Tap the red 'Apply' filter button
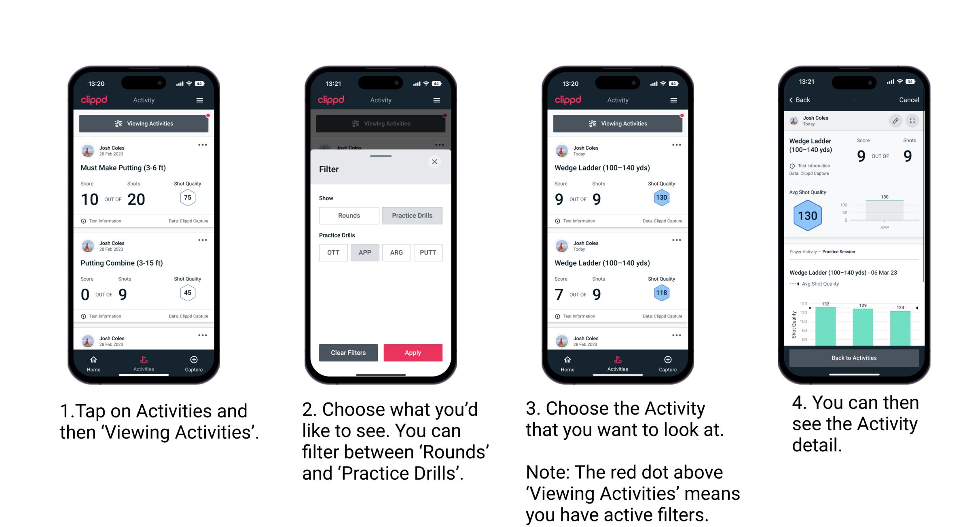The image size is (980, 527). (x=413, y=352)
